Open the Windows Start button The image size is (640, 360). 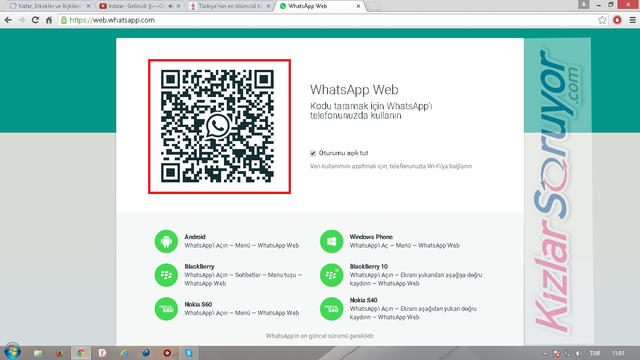(12, 352)
